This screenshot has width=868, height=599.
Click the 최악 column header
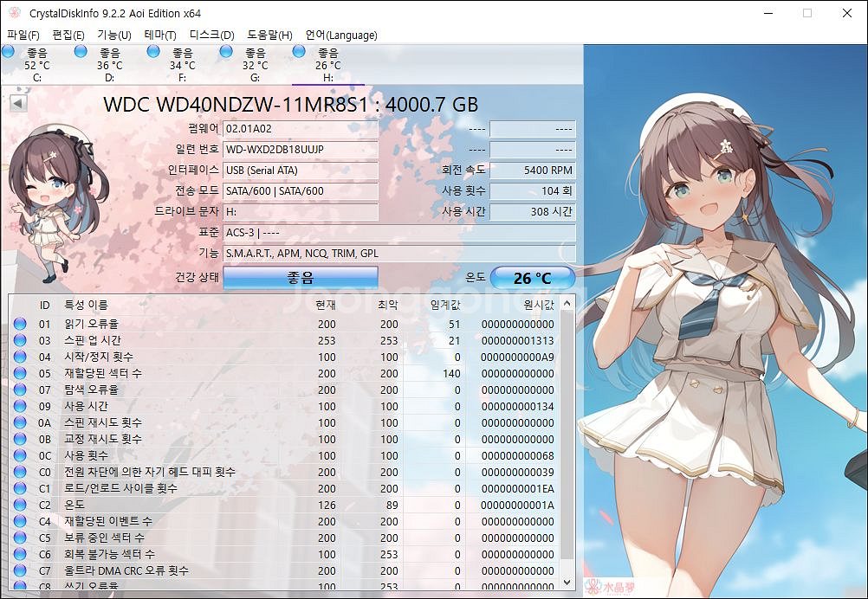[x=388, y=305]
